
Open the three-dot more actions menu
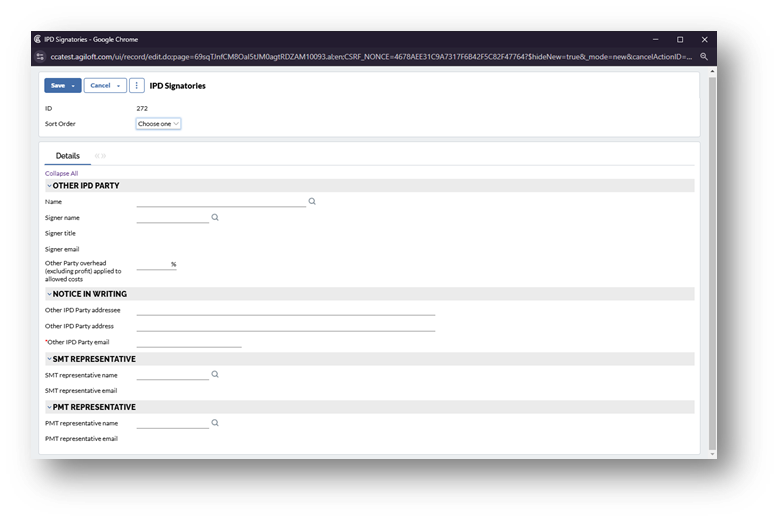(137, 86)
